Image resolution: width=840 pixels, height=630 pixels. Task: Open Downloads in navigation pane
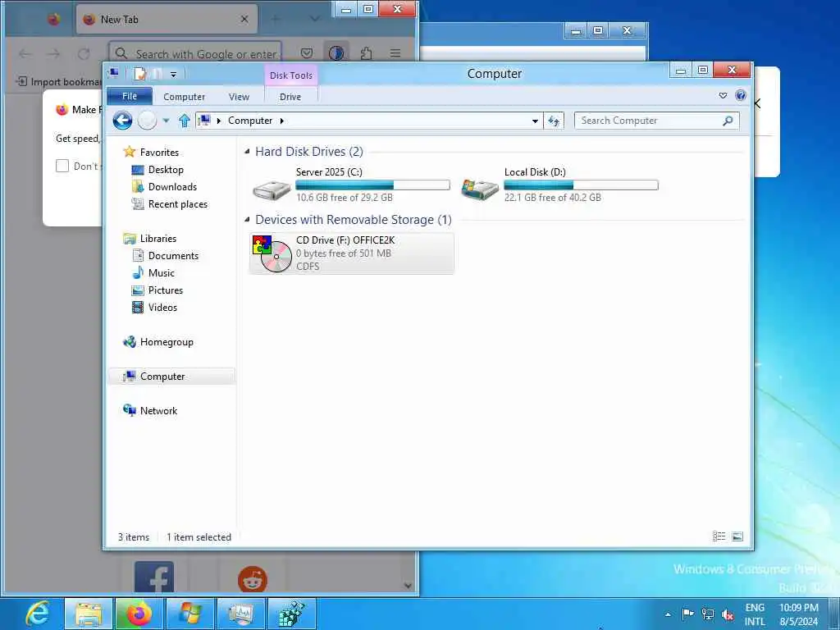[172, 187]
